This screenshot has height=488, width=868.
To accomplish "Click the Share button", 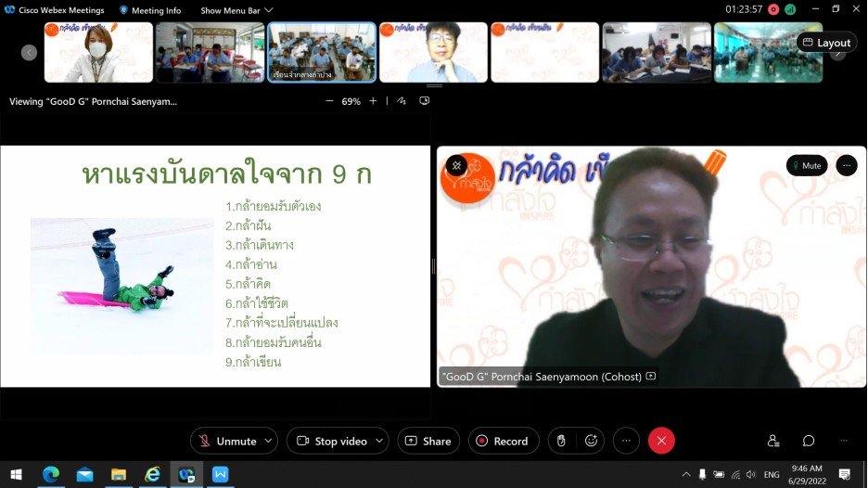I will tap(428, 441).
